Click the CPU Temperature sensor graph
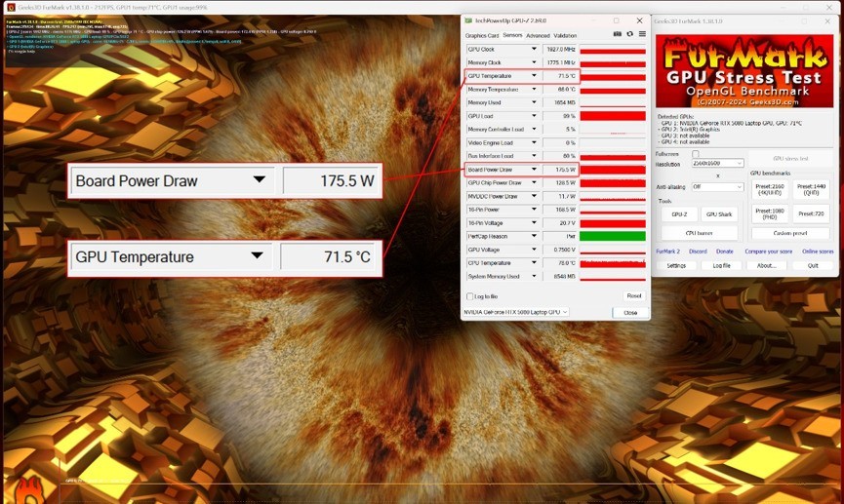The height and width of the screenshot is (504, 844). (x=613, y=263)
